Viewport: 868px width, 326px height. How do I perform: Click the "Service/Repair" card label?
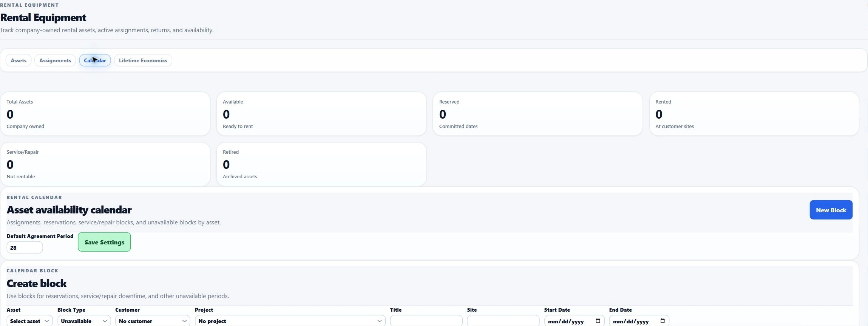click(x=23, y=152)
